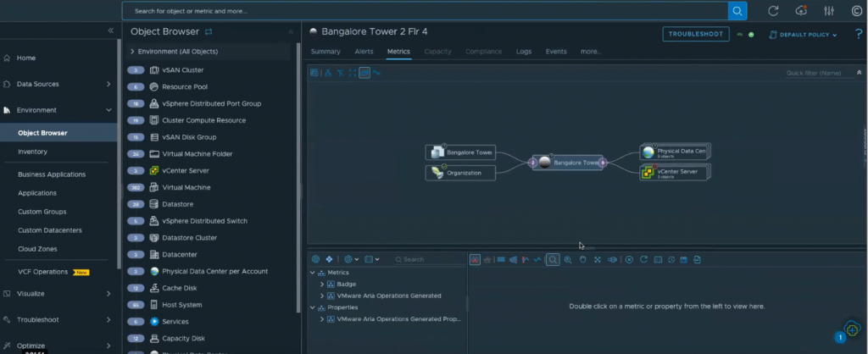
Task: Expand the Environment (All Objects) tree
Action: 132,52
